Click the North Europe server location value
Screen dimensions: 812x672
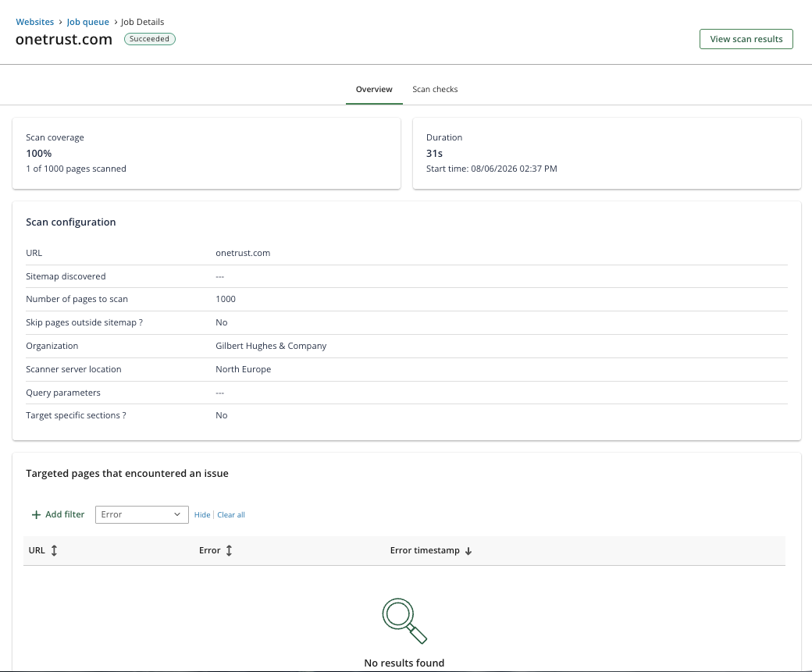(x=243, y=369)
